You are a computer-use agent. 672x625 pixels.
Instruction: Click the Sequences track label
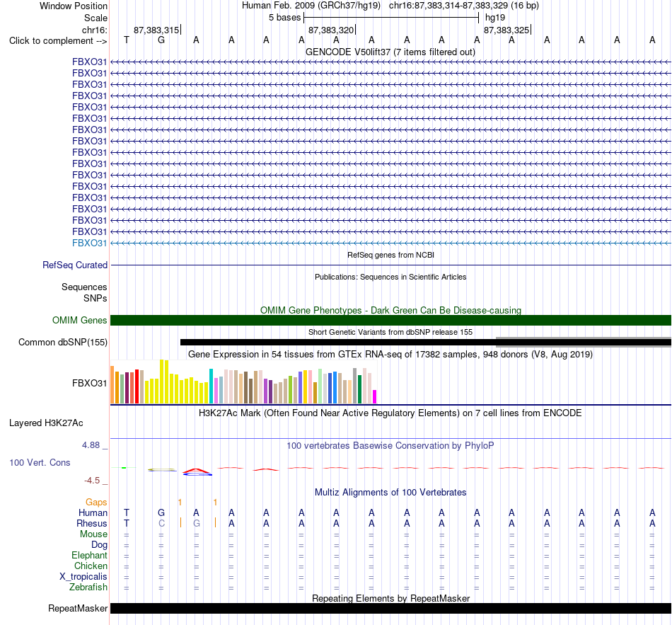pyautogui.click(x=84, y=287)
